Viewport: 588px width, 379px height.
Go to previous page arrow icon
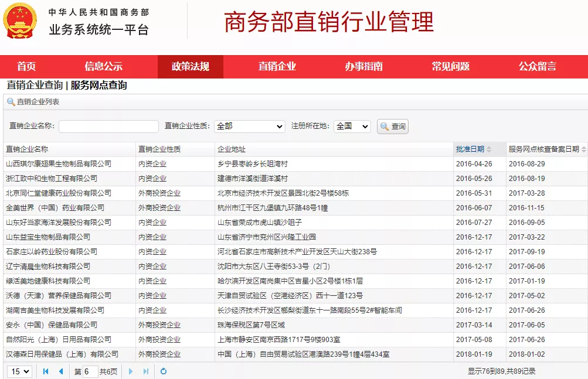coord(61,371)
